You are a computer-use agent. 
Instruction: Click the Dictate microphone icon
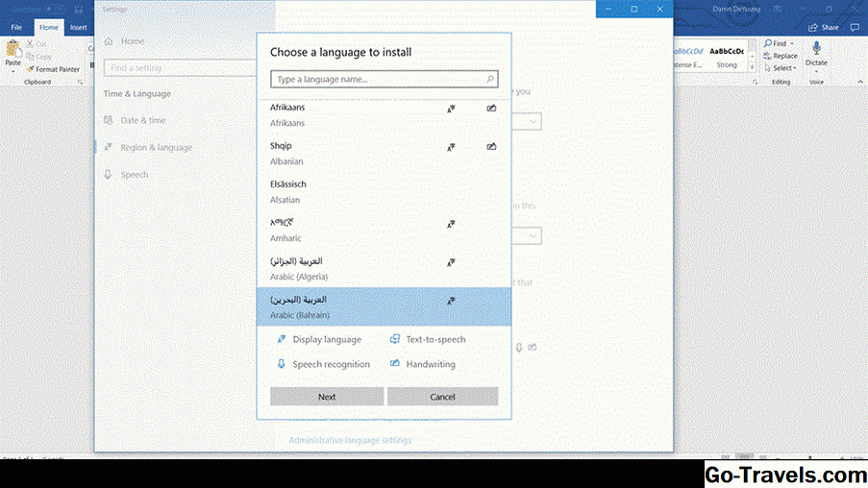(816, 48)
